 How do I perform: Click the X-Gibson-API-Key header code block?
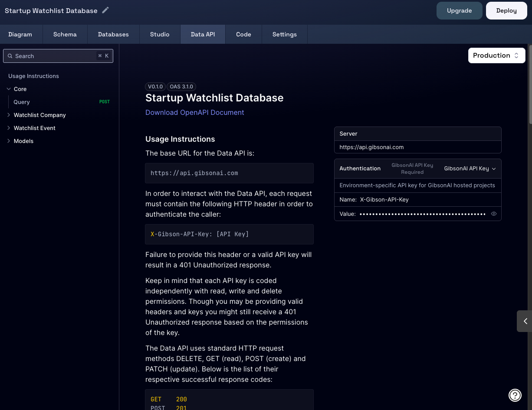click(x=229, y=234)
